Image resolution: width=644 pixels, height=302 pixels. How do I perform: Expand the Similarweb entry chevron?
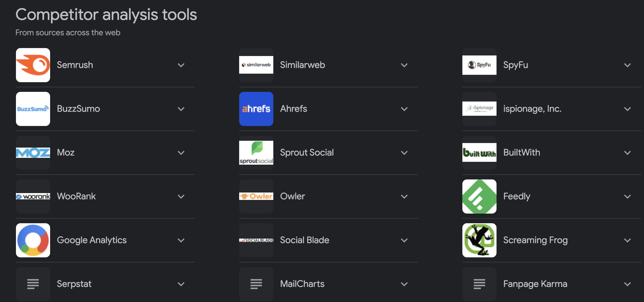tap(404, 65)
